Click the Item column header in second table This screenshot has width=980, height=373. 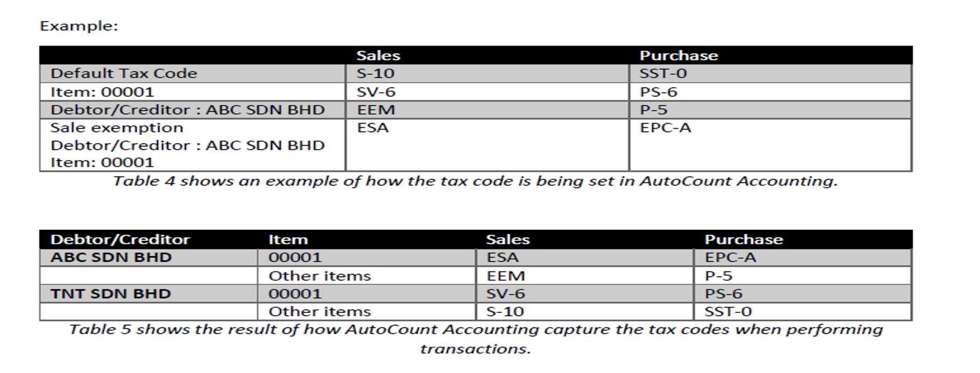[288, 240]
